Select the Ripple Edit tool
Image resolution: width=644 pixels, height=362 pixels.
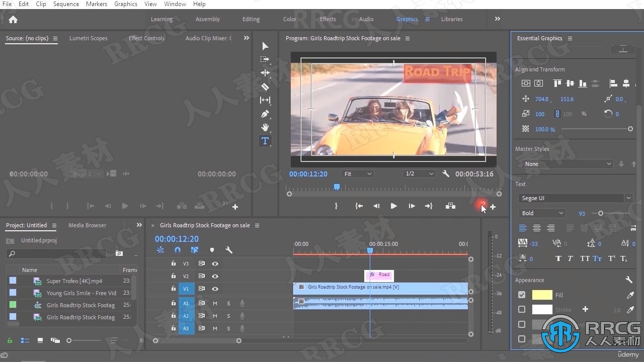coord(265,73)
